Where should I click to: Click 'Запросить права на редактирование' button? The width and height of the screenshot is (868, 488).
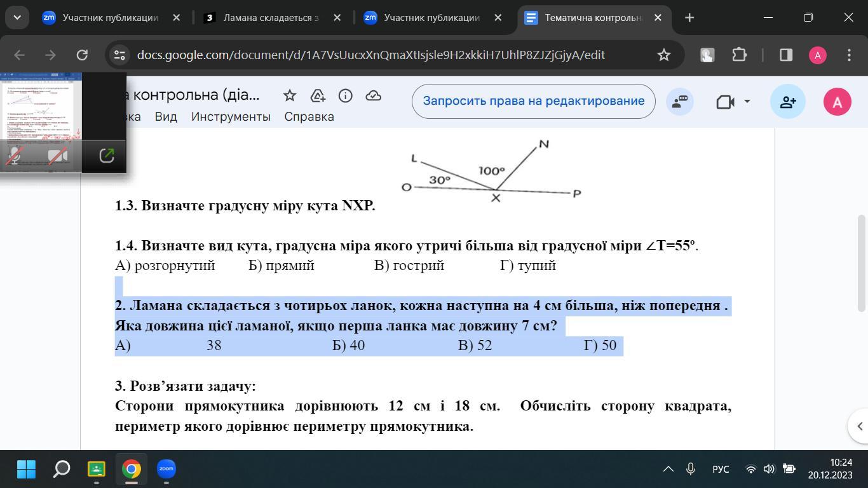coord(534,101)
